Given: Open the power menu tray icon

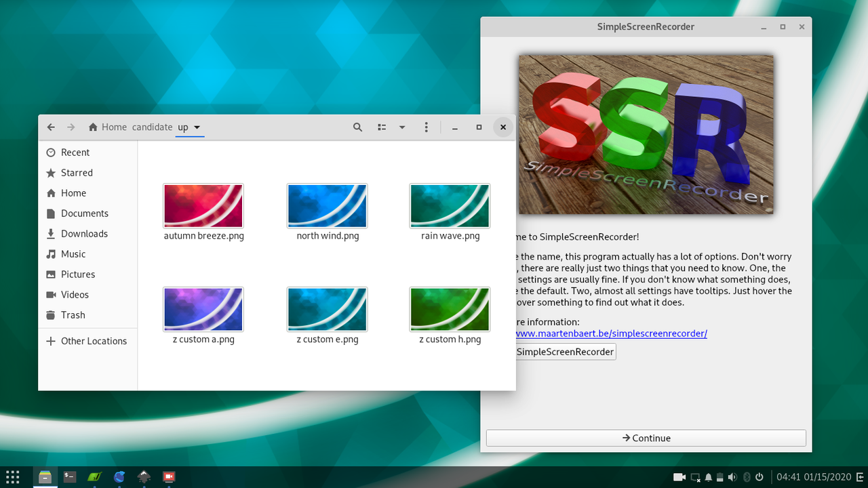Looking at the screenshot, I should click(759, 477).
